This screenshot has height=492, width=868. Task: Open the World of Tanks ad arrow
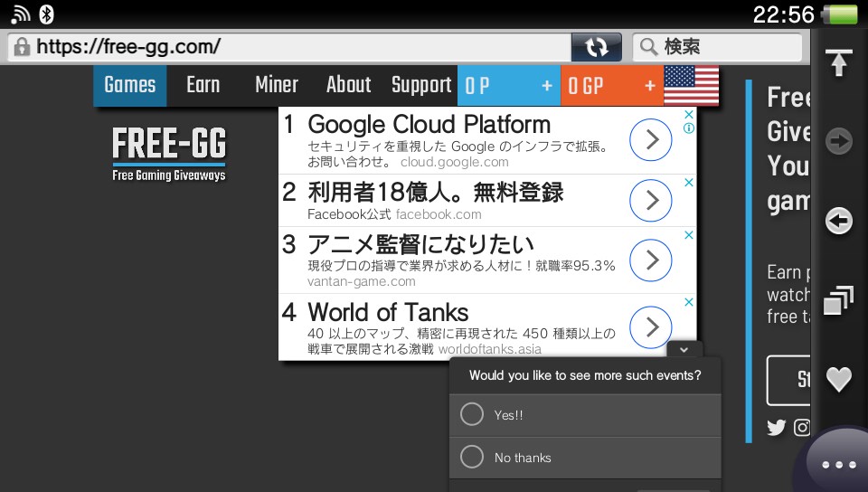click(650, 326)
